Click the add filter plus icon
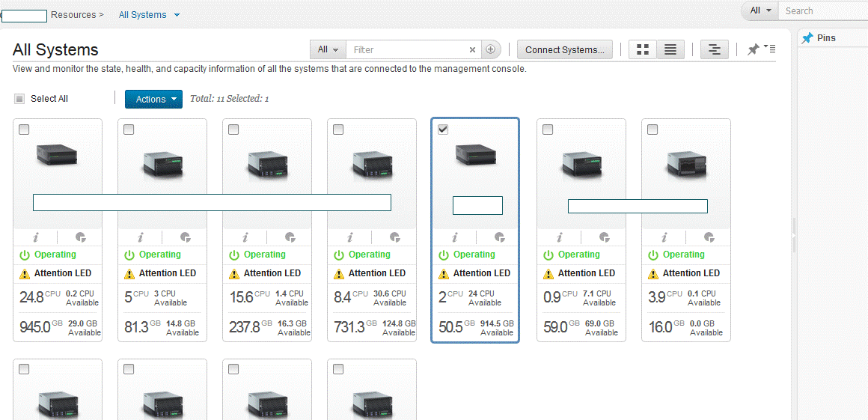Screen dimensions: 868x420 (x=491, y=49)
